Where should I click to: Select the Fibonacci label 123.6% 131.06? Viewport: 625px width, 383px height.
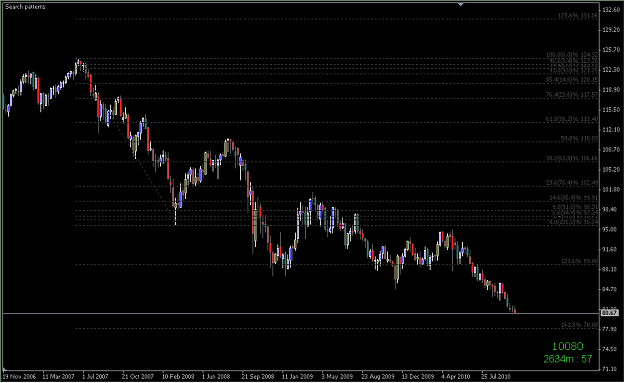coord(578,16)
